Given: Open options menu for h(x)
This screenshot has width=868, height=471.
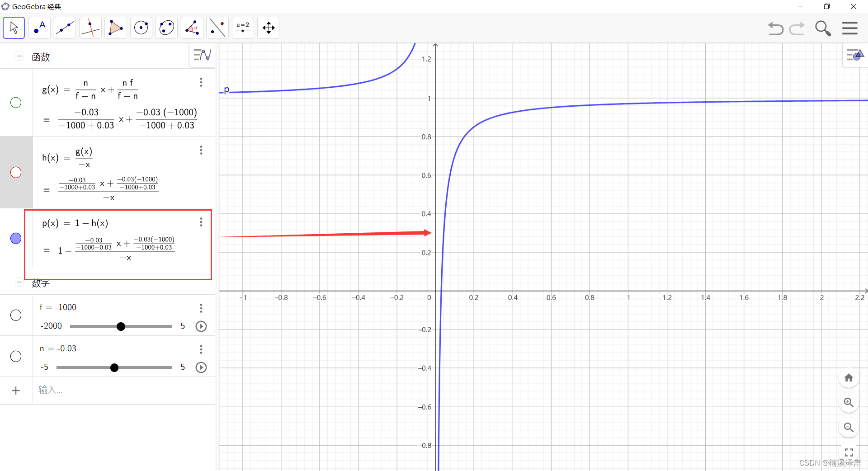Looking at the screenshot, I should [x=201, y=150].
